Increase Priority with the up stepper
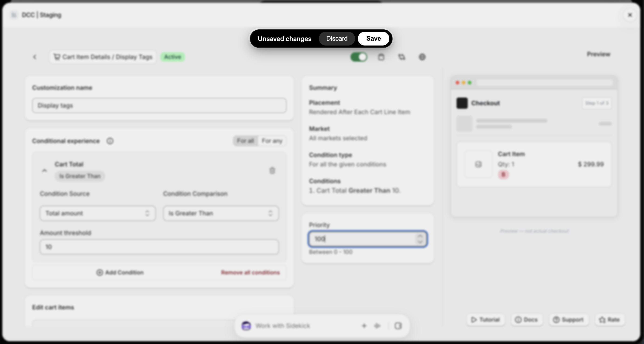This screenshot has width=644, height=344. tap(420, 236)
